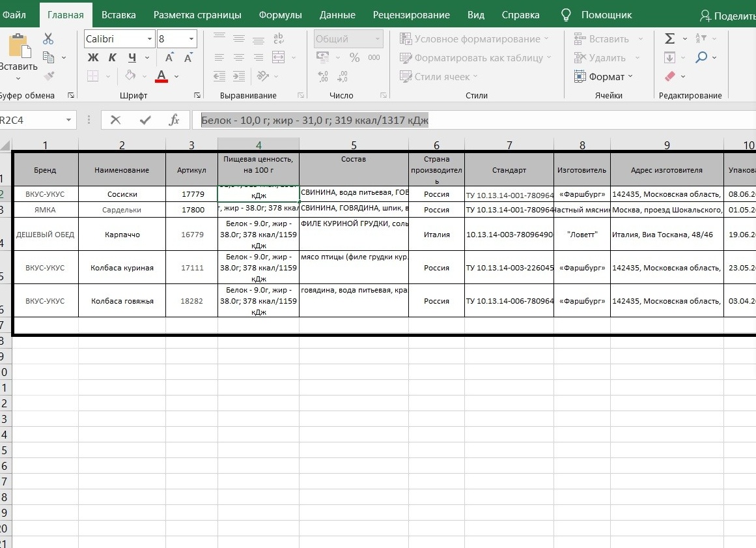This screenshot has width=756, height=548.
Task: Increase font size with large A icon
Action: (169, 57)
